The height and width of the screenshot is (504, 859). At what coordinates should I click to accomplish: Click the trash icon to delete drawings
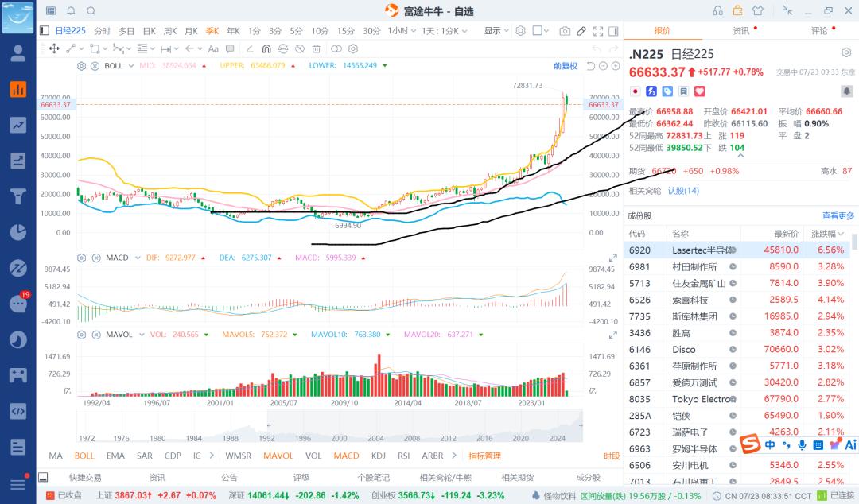316,48
